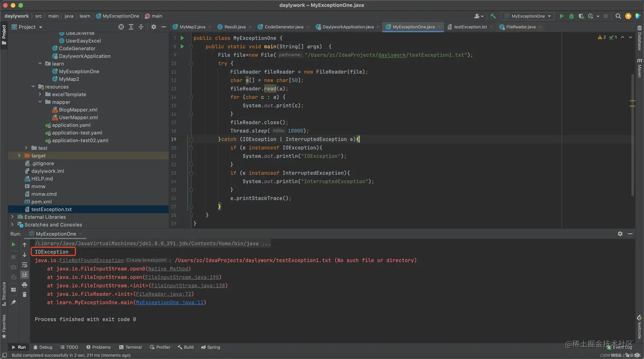Expand the target folder
The image size is (644, 359).
[19, 155]
